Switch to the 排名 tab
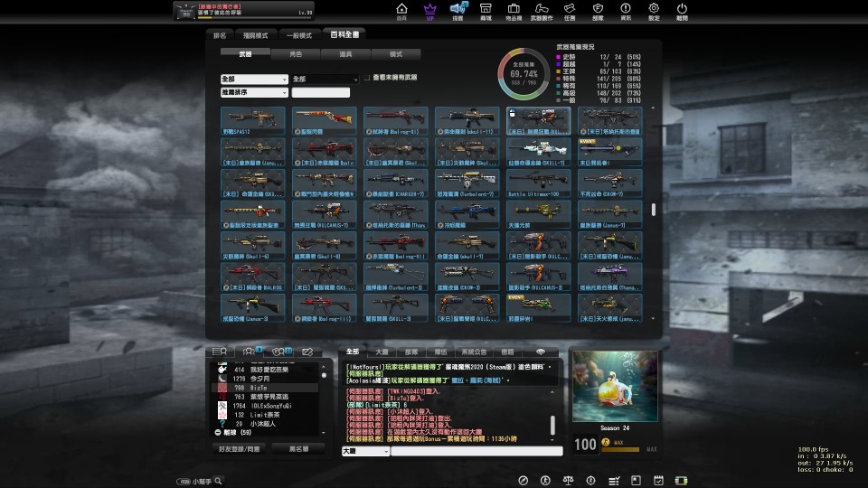The width and height of the screenshot is (868, 488). click(220, 35)
